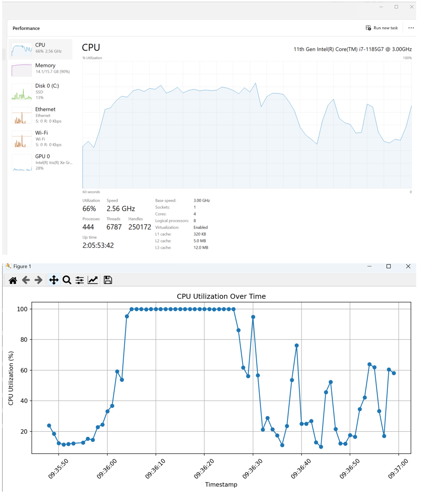Screen dimensions: 423x504
Task: Close the Figure 1 window
Action: pyautogui.click(x=408, y=266)
